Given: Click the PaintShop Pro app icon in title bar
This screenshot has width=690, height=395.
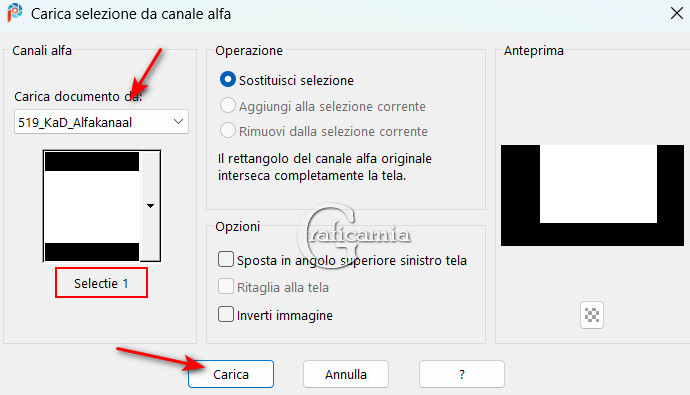Looking at the screenshot, I should [x=14, y=13].
